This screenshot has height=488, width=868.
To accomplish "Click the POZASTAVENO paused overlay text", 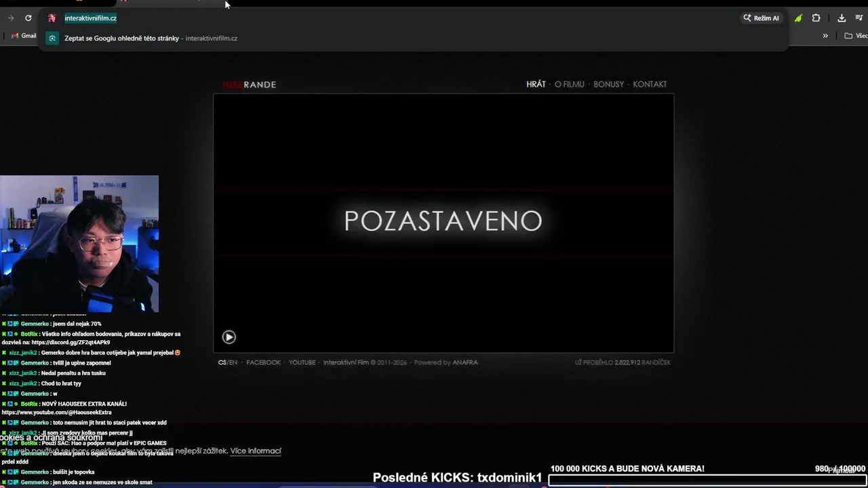I will 443,221.
